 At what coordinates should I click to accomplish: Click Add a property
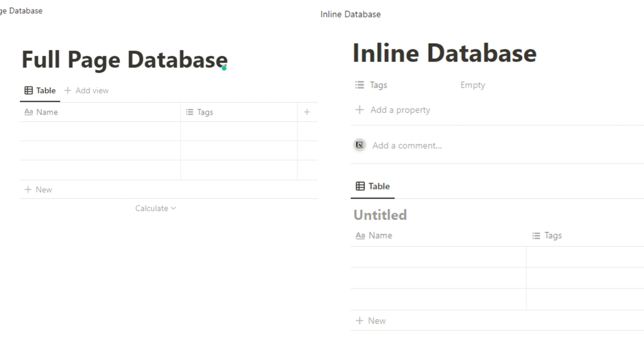400,110
